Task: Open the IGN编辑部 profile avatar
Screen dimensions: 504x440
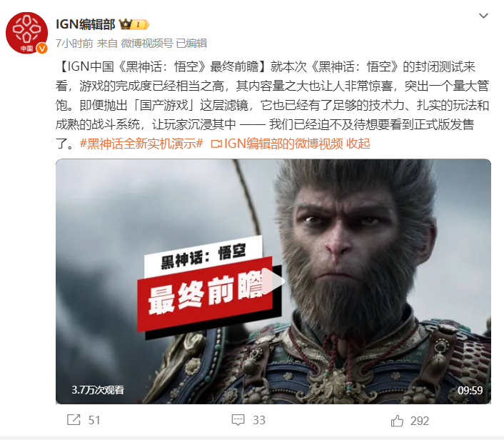Action: [x=26, y=33]
